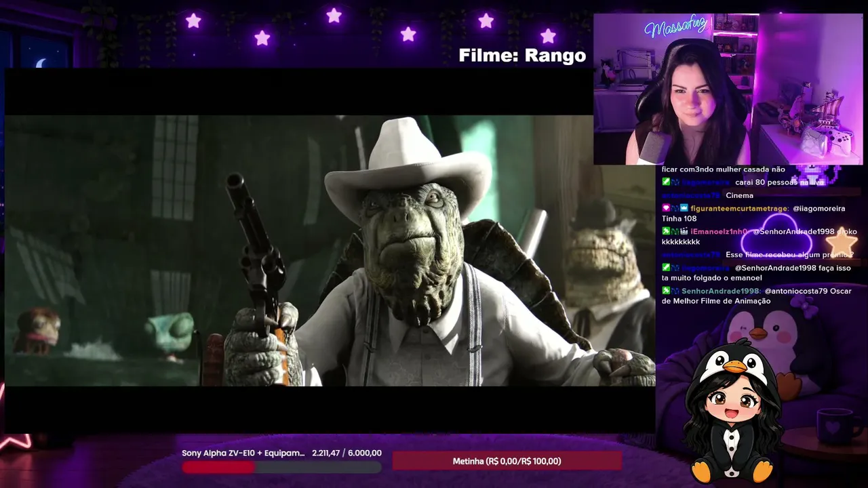Screen dimensions: 868x488
Task: Click the @antoniocosta79 mention in chat
Action: click(797, 291)
